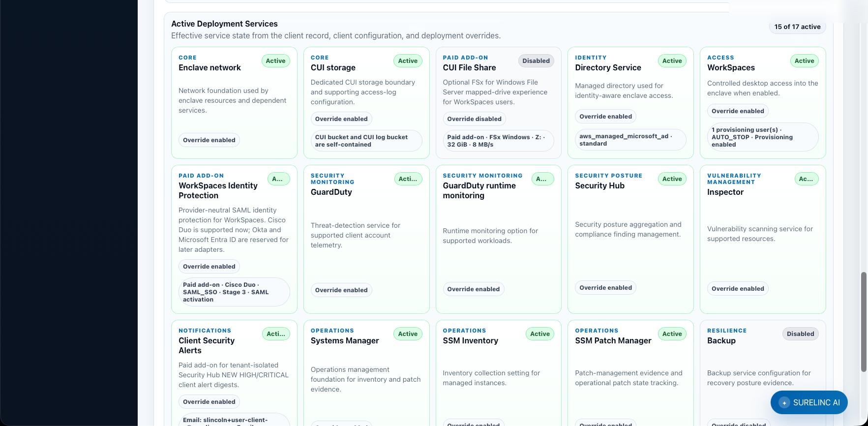This screenshot has height=426, width=868.
Task: Click the Active badge on SSM Inventory
Action: (540, 334)
